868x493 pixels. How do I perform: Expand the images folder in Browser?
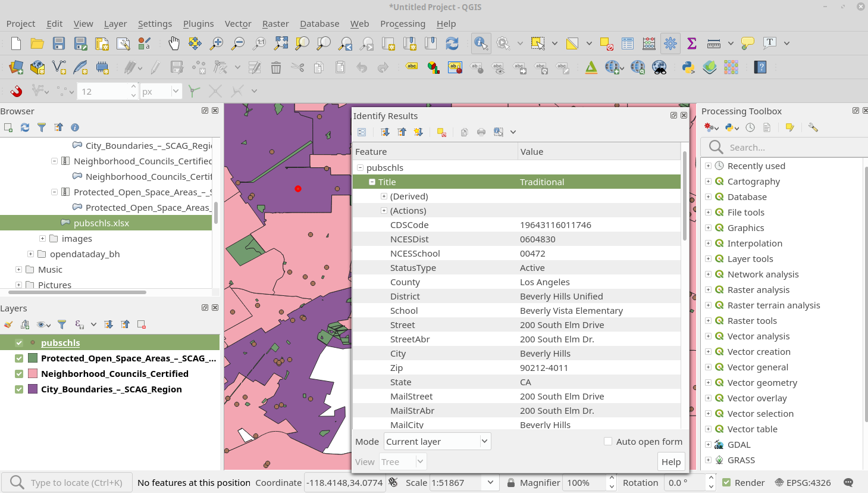click(42, 238)
